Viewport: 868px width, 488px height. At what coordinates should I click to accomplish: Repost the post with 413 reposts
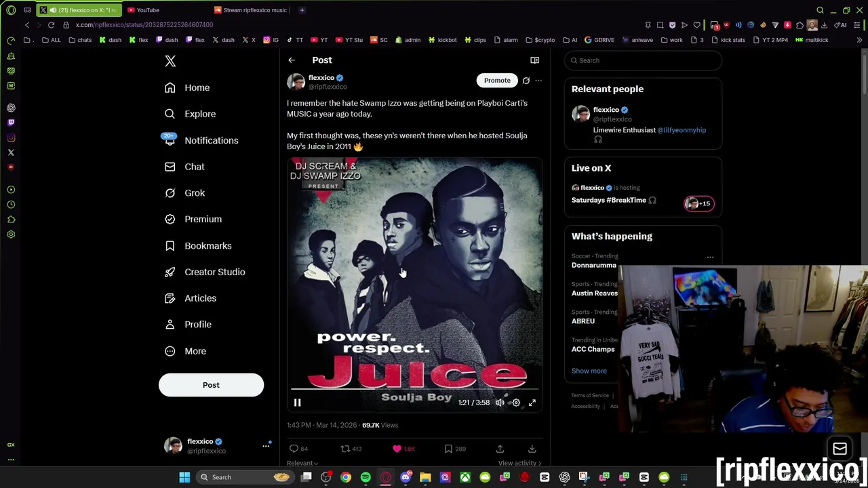click(351, 449)
